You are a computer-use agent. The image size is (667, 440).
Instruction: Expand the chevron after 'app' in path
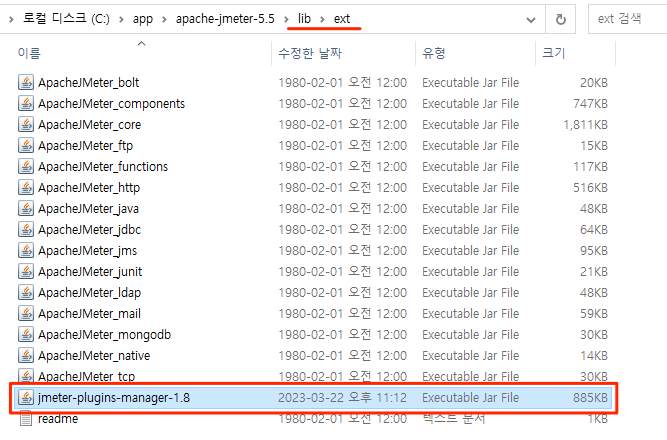coord(164,19)
